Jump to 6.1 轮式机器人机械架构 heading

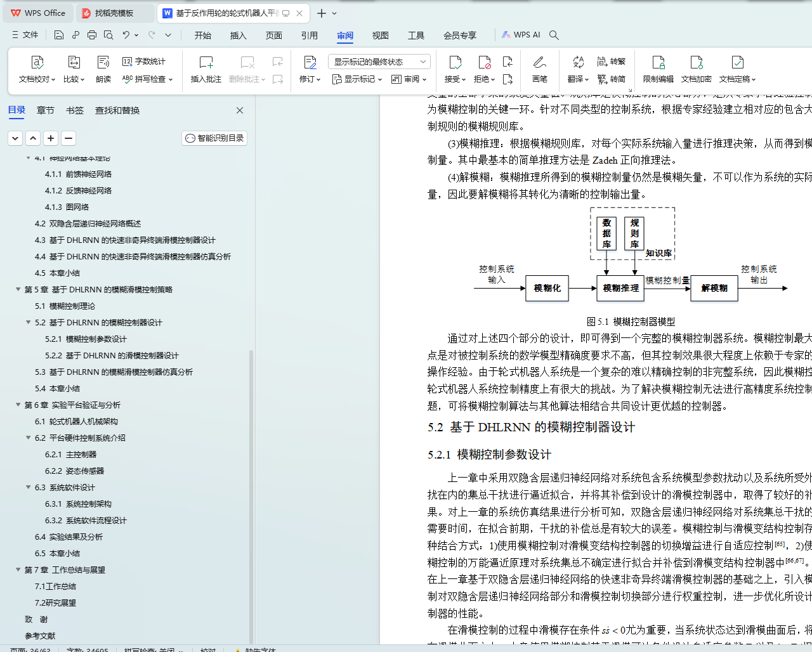76,421
